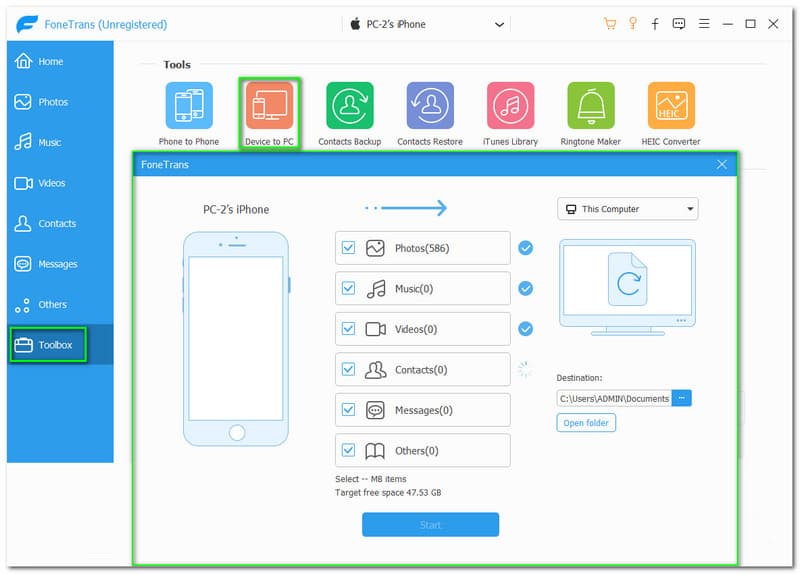The width and height of the screenshot is (800, 574).
Task: Close the FoneTrans transfer dialog
Action: (721, 164)
